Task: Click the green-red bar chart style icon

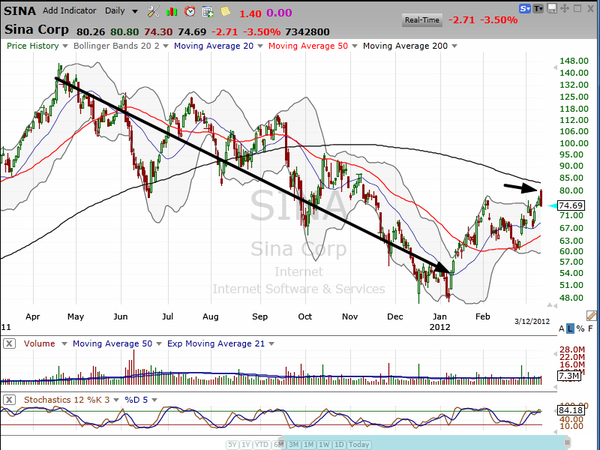Action: click(172, 12)
